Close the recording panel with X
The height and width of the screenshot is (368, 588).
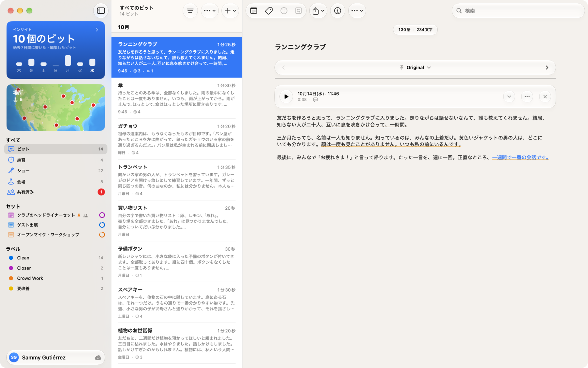pyautogui.click(x=545, y=96)
